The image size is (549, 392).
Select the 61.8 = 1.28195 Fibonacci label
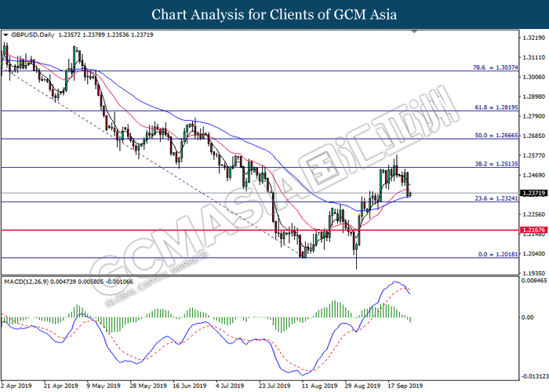click(496, 107)
